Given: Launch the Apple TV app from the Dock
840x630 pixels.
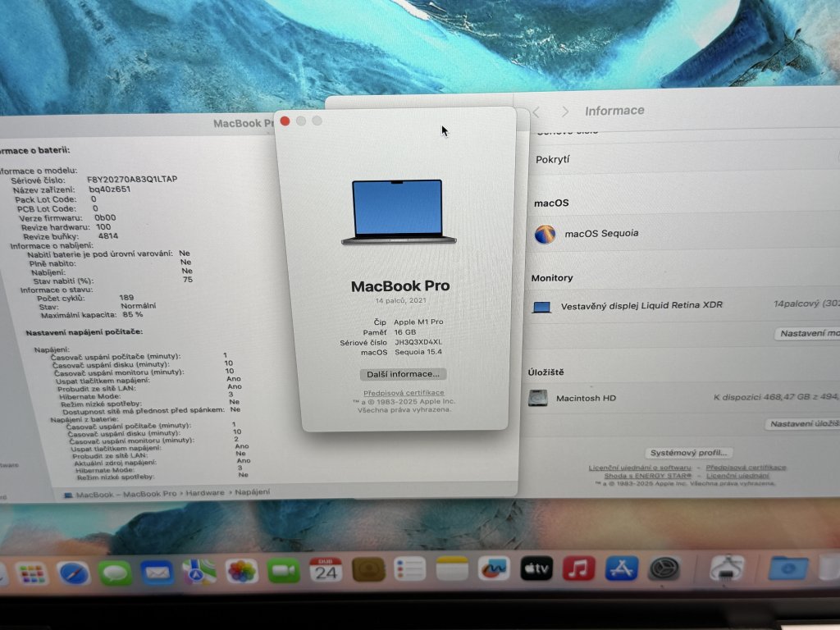Looking at the screenshot, I should (x=536, y=568).
